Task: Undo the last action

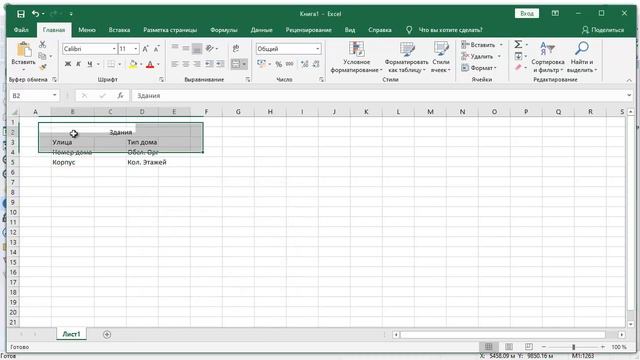Action: coord(36,14)
